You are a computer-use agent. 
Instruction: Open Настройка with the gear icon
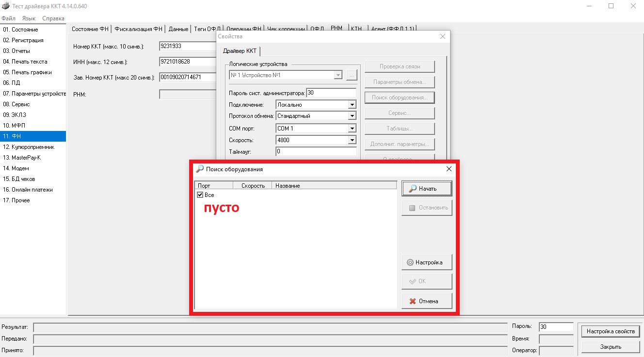[427, 262]
